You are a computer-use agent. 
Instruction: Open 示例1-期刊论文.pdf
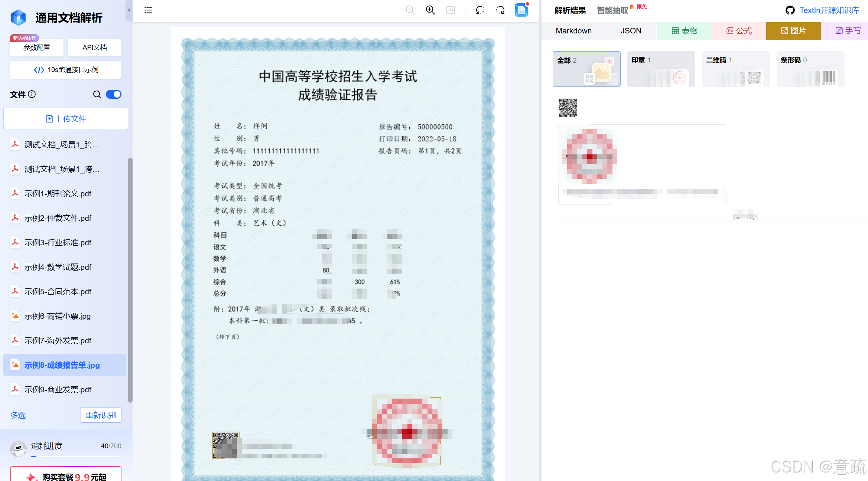click(x=65, y=194)
